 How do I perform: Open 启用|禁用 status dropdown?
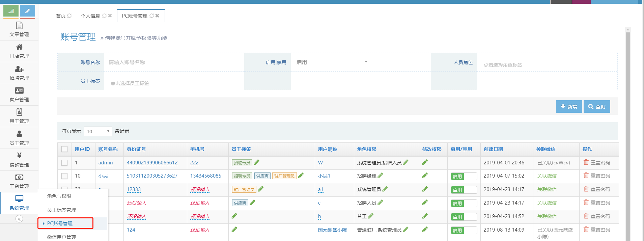click(x=332, y=62)
